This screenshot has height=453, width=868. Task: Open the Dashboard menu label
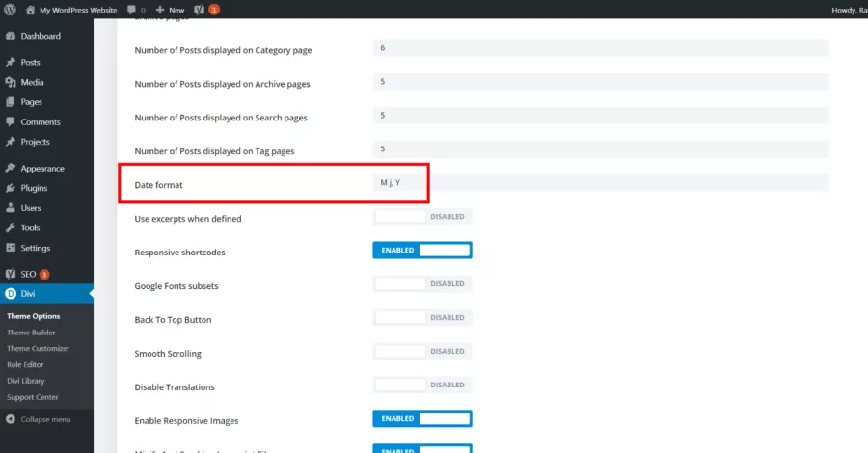click(41, 36)
